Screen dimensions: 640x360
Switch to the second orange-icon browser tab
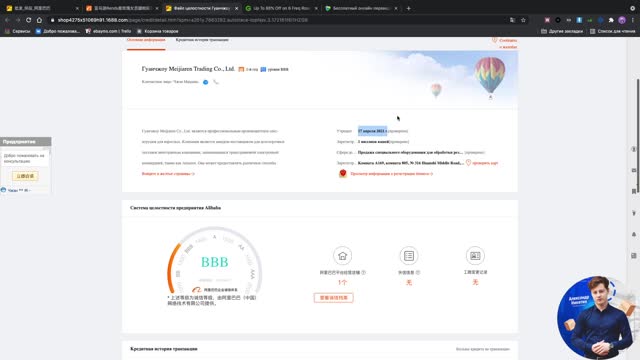pyautogui.click(x=122, y=8)
